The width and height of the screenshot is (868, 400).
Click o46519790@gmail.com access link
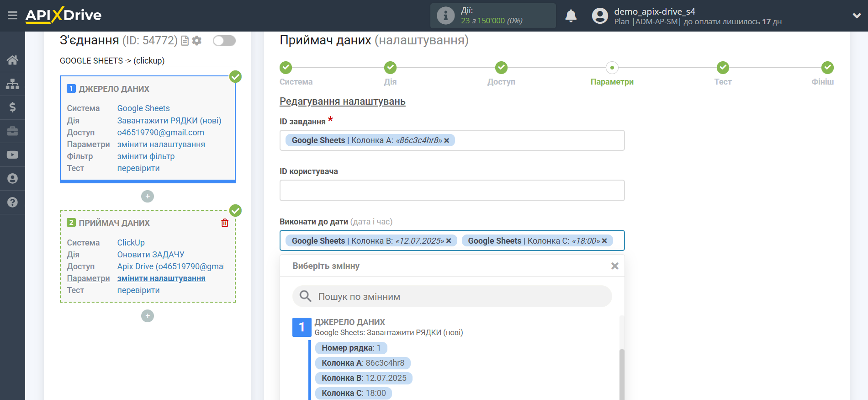[x=161, y=133]
